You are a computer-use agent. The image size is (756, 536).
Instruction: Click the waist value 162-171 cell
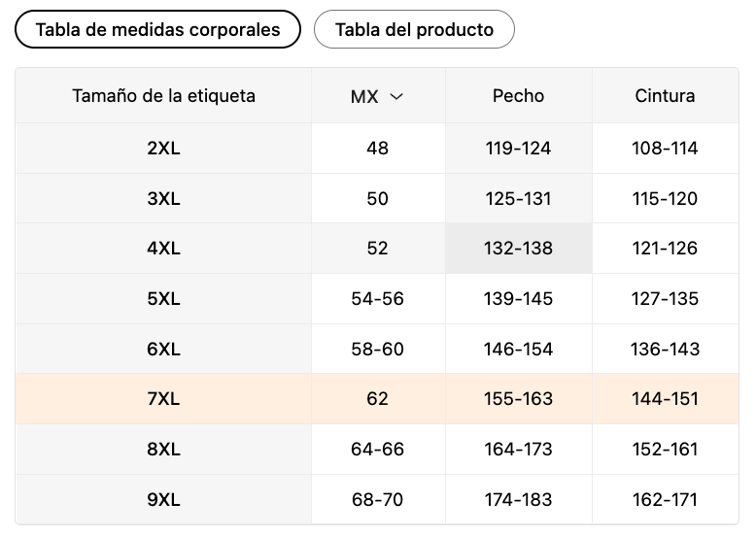[665, 499]
